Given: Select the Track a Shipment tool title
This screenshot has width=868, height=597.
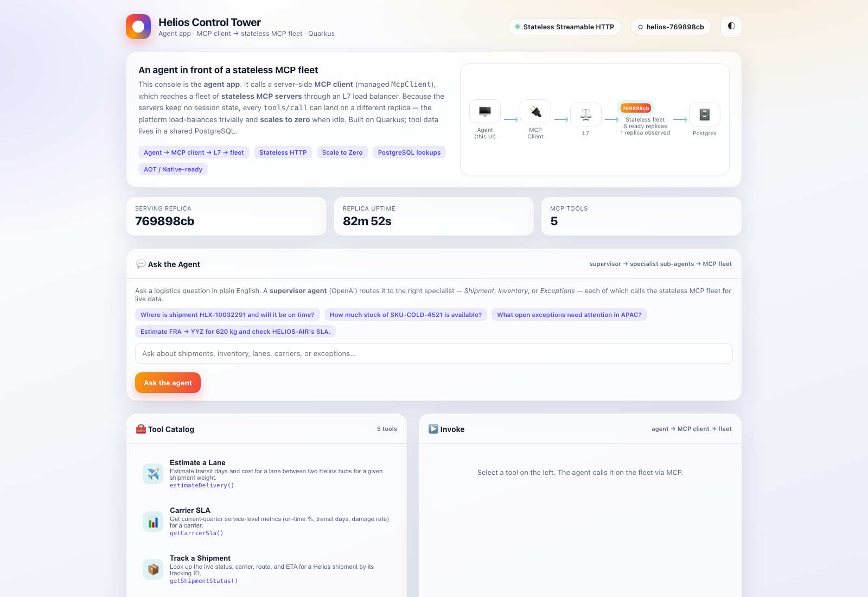Looking at the screenshot, I should 200,558.
